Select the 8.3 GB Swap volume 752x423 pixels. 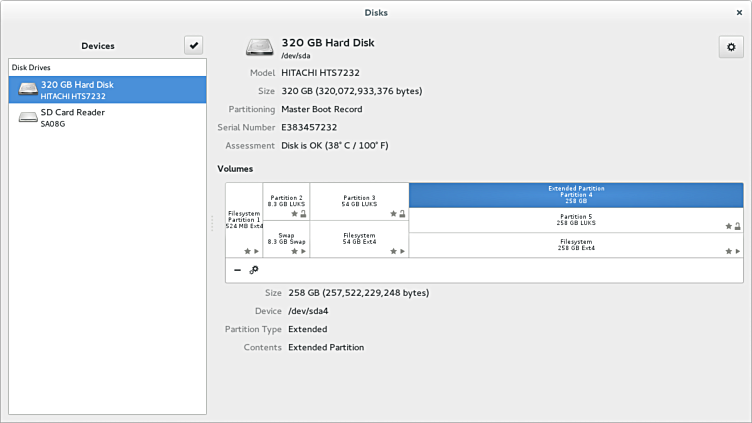tap(286, 239)
